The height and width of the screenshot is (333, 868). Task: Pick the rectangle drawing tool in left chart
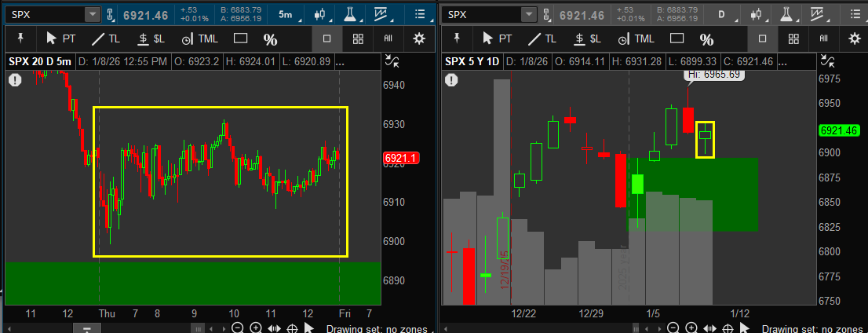pyautogui.click(x=241, y=38)
